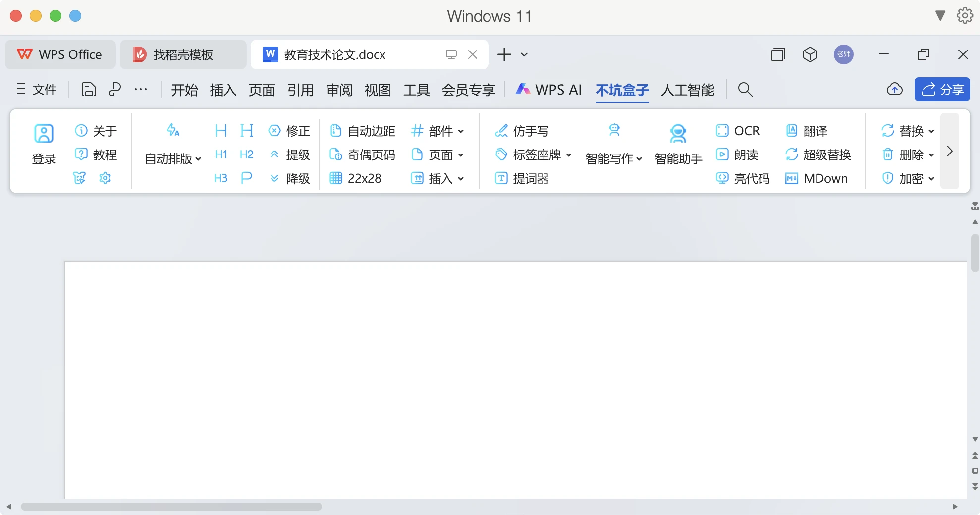Apply H1 heading style
The width and height of the screenshot is (980, 515).
[x=221, y=154]
